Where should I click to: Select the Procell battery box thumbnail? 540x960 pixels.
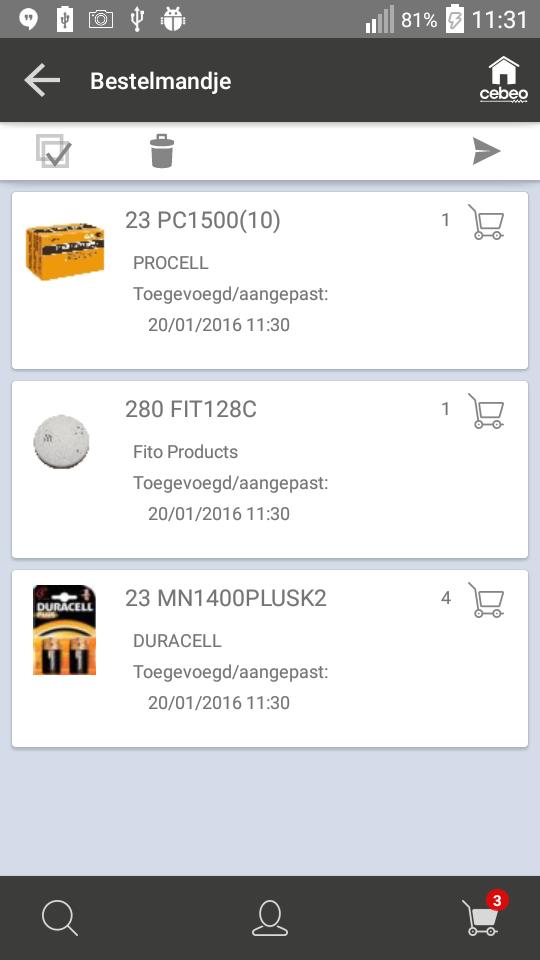pyautogui.click(x=65, y=252)
